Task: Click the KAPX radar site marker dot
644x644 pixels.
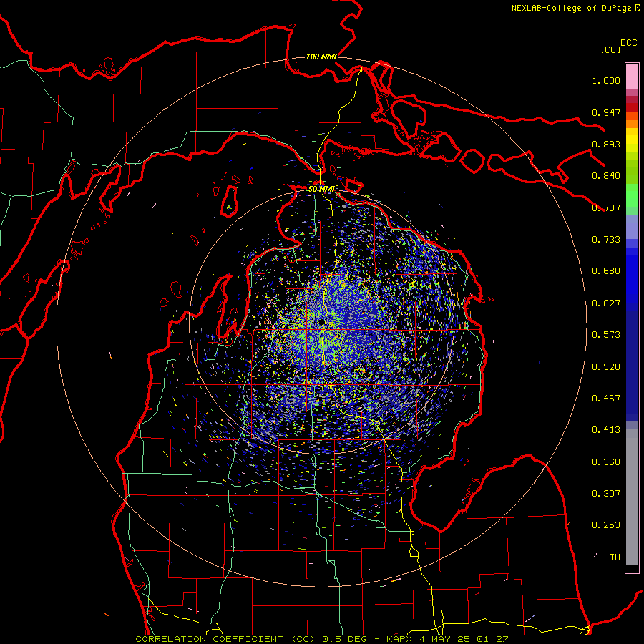Action: pos(321,323)
